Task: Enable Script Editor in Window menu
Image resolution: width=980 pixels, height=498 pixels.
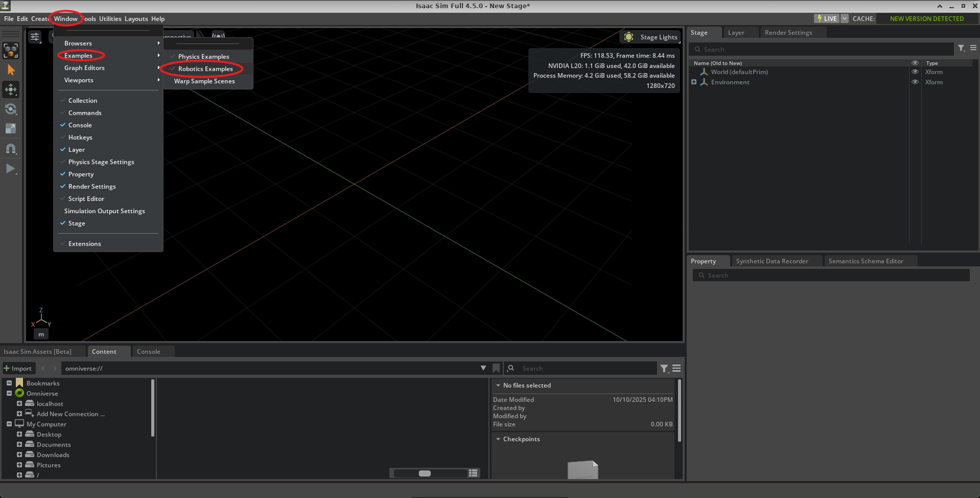Action: [86, 199]
